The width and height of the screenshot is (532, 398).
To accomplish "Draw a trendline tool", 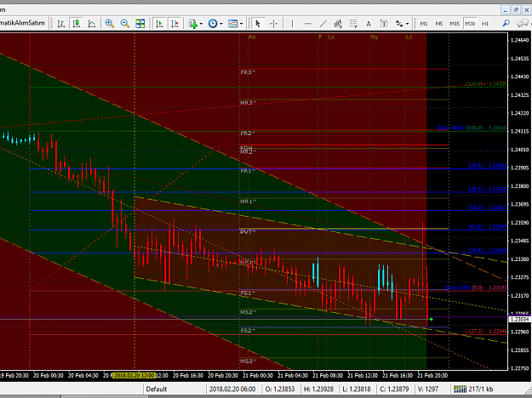I will tap(323, 24).
